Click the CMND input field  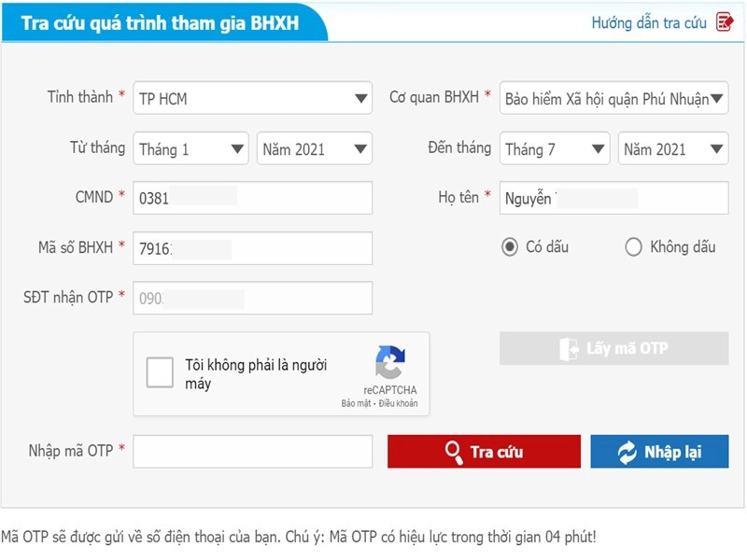point(252,197)
